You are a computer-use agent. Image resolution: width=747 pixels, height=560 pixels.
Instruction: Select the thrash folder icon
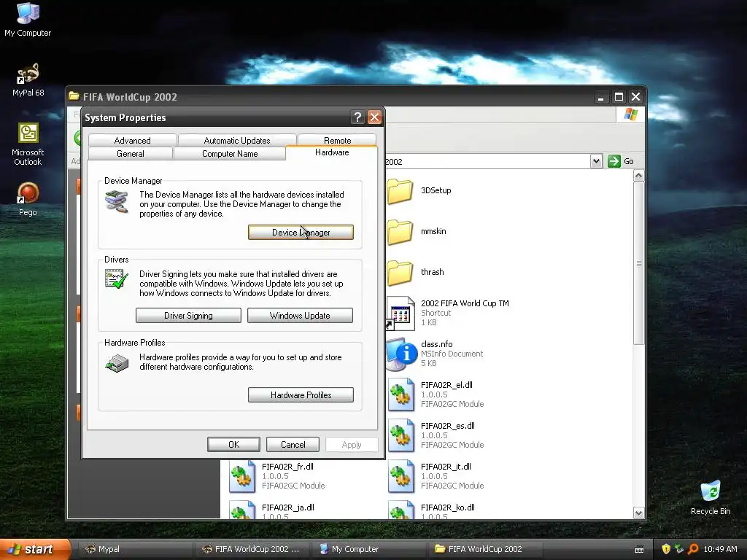[400, 273]
